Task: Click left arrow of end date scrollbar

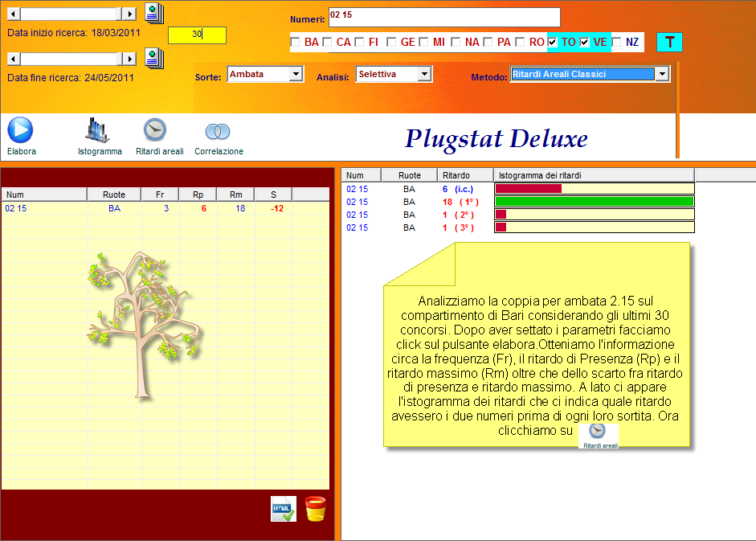Action: (14, 59)
